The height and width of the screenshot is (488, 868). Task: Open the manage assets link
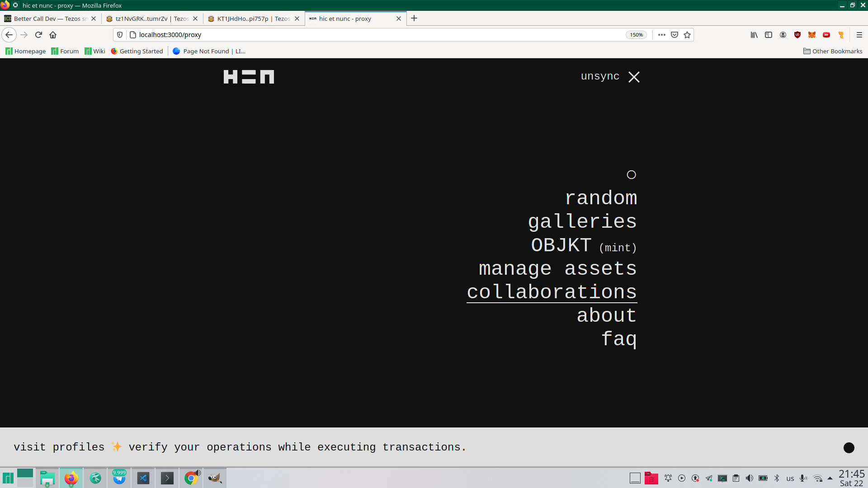click(557, 268)
